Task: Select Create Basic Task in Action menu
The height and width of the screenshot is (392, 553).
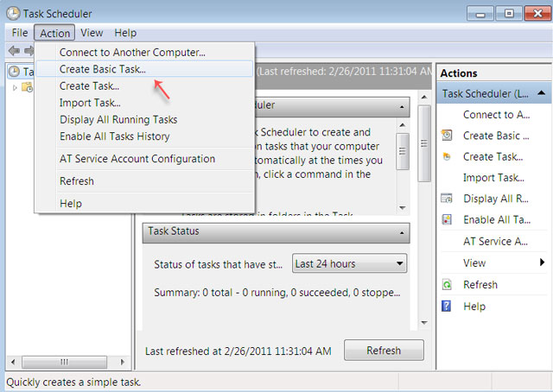Action: point(144,69)
